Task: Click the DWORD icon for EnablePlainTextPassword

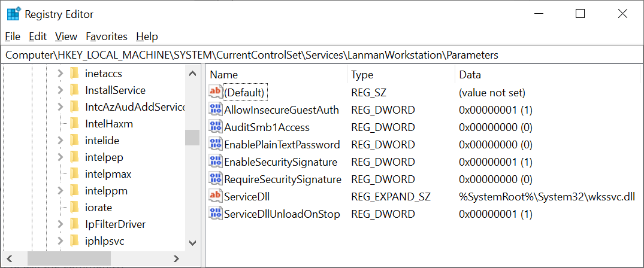Action: tap(215, 144)
